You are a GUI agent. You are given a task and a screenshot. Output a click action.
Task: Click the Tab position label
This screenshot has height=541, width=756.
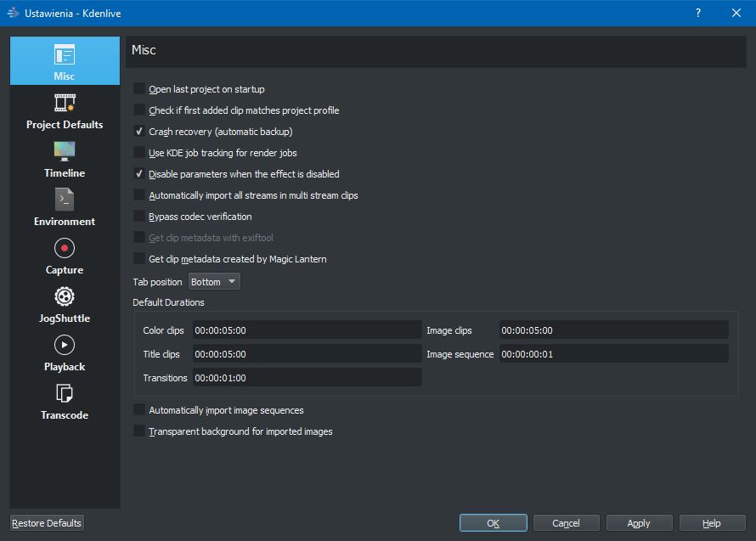coord(157,282)
